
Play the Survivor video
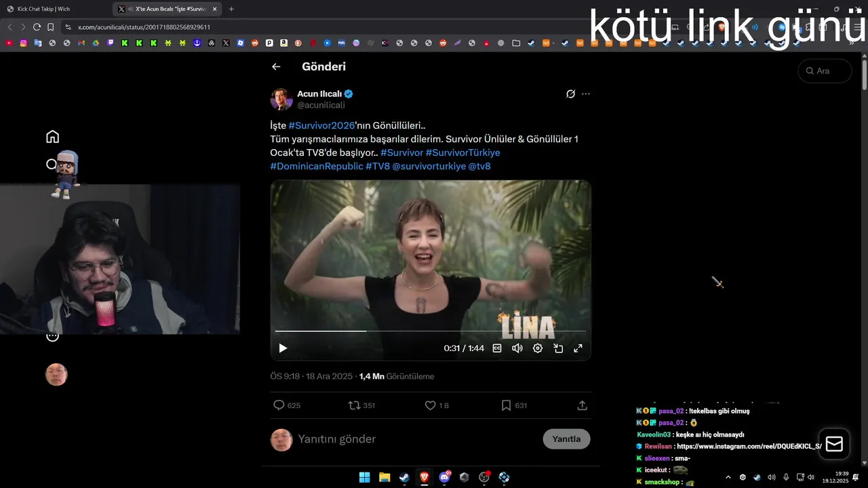point(283,348)
